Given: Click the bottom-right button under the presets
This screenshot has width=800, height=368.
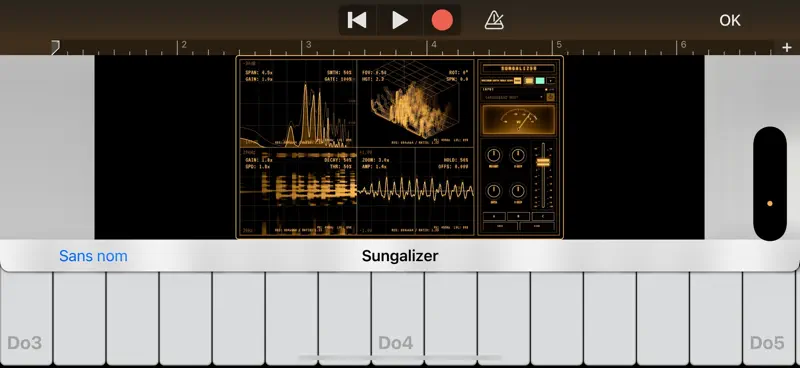Looking at the screenshot, I should click(x=537, y=226).
